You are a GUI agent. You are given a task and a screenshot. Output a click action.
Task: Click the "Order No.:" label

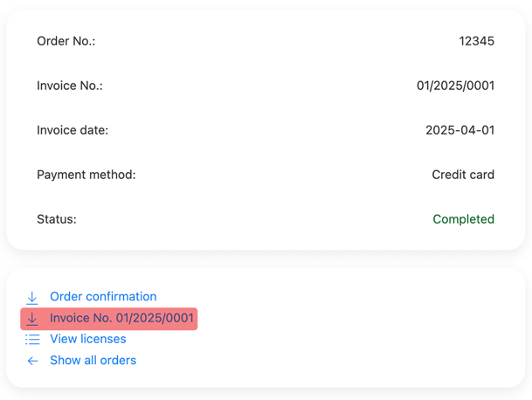(x=66, y=41)
